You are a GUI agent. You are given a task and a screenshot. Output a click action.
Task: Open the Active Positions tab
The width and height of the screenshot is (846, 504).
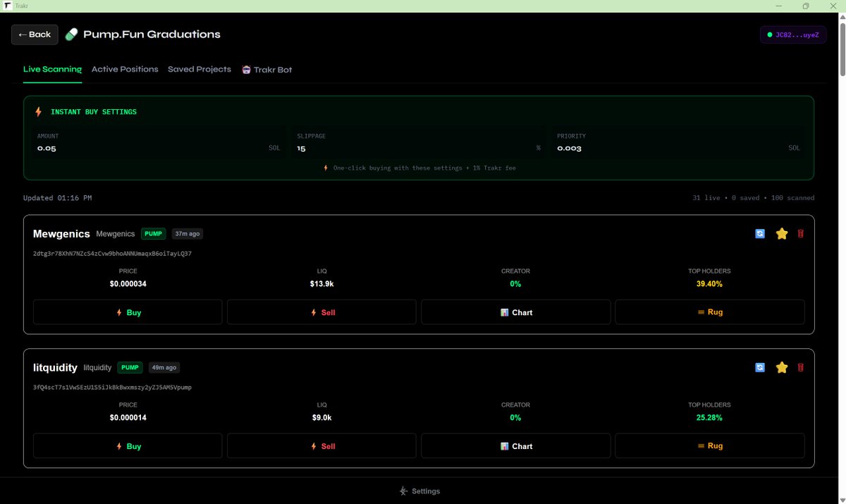coord(125,69)
